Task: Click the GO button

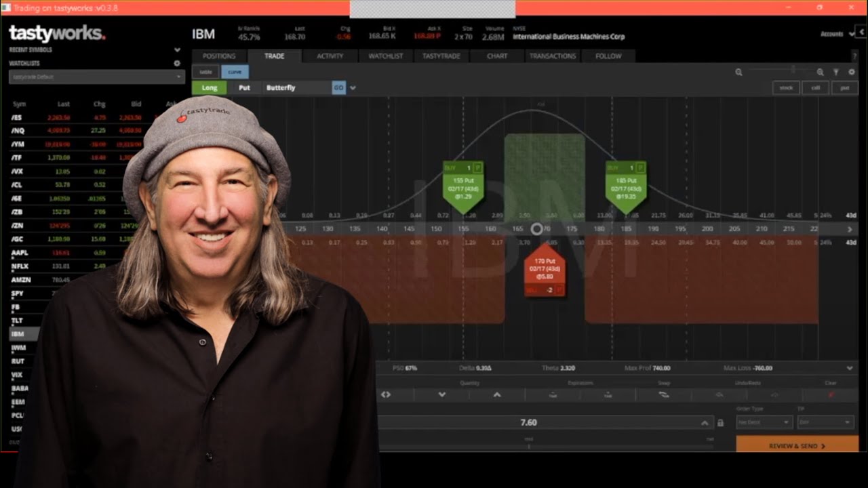Action: (338, 87)
